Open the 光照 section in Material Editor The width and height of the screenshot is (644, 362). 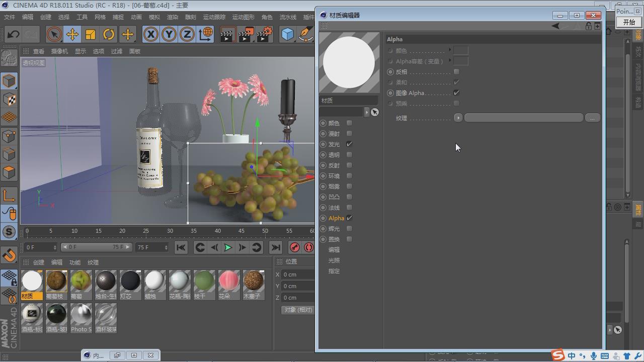tap(334, 260)
